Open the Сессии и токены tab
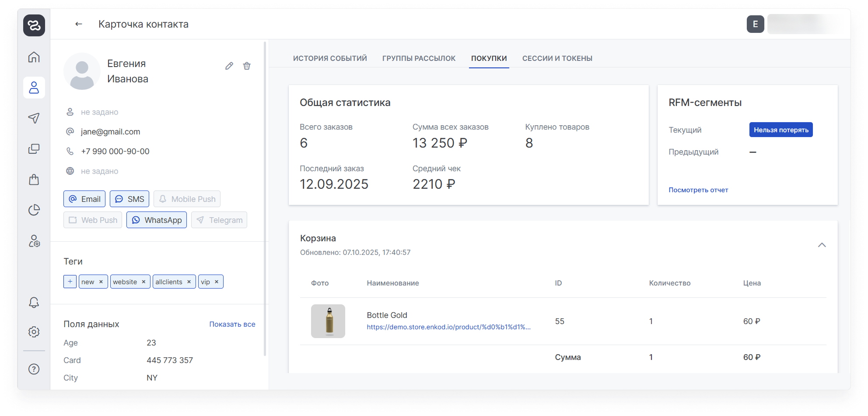Screen dimensions: 868x416 [x=557, y=58]
